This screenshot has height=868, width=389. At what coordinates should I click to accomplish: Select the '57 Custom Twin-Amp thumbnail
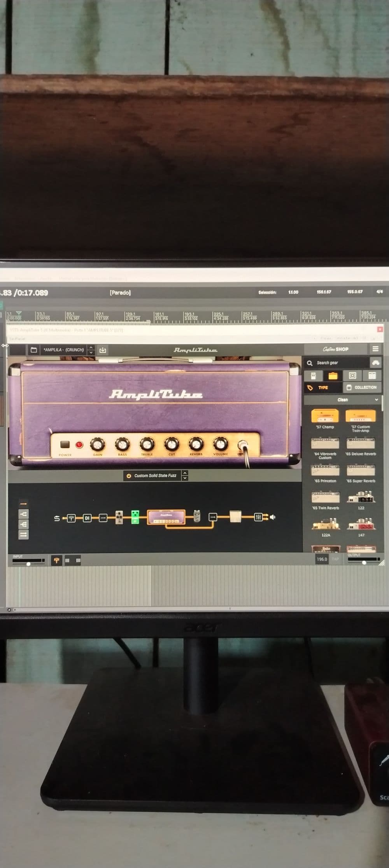pos(361,416)
